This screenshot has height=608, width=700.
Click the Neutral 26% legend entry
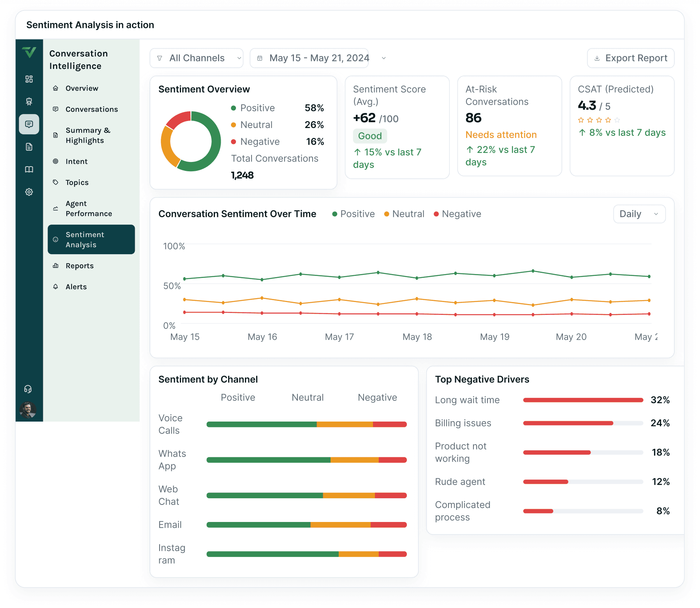point(277,125)
